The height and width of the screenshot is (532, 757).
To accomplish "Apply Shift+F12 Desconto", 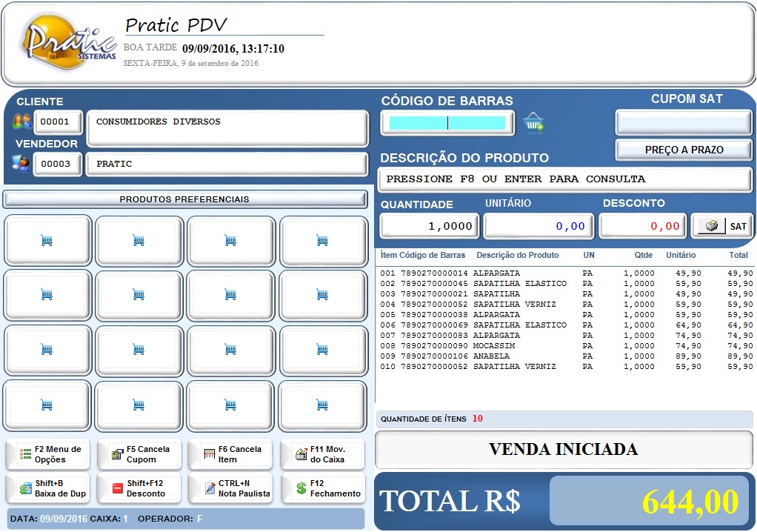I will (x=139, y=488).
